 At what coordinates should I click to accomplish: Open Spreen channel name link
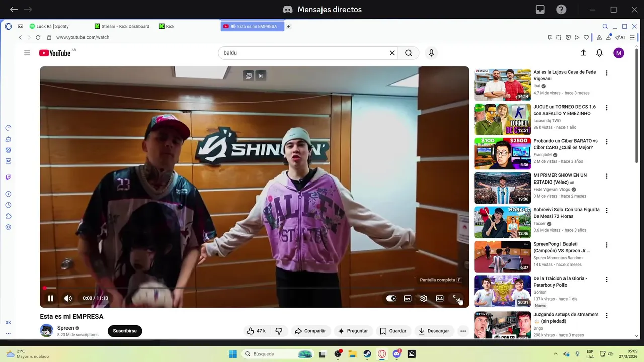click(65, 328)
